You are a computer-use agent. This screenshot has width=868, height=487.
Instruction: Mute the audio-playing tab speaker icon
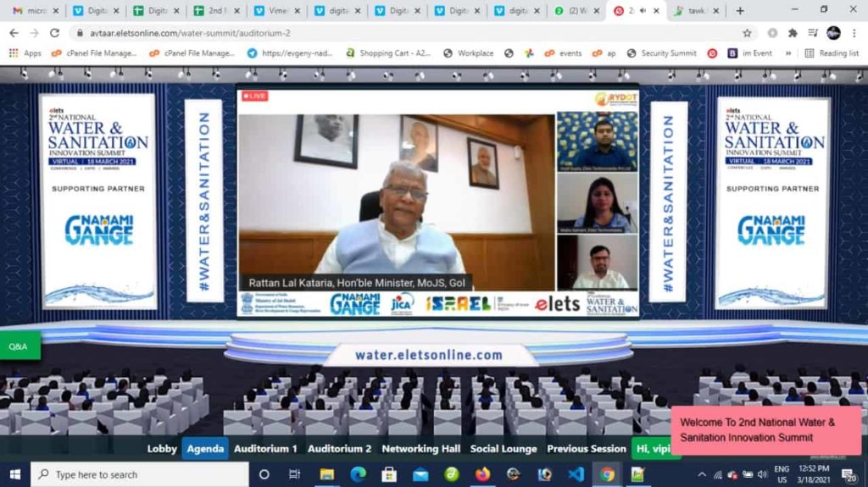click(x=643, y=10)
